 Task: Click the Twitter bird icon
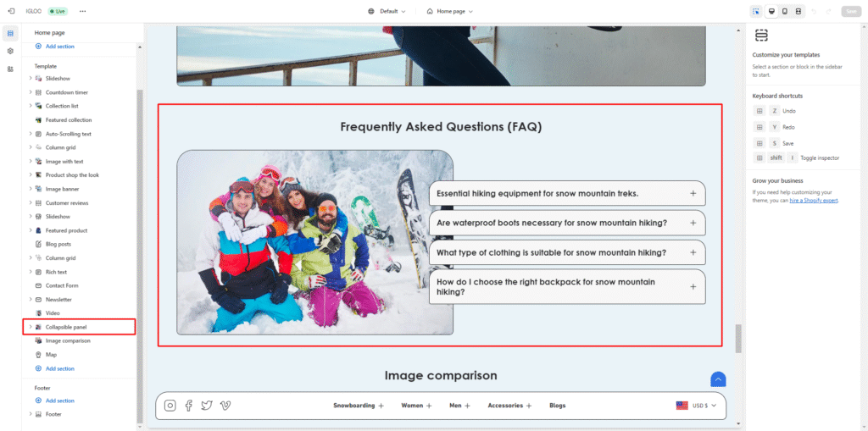(207, 406)
